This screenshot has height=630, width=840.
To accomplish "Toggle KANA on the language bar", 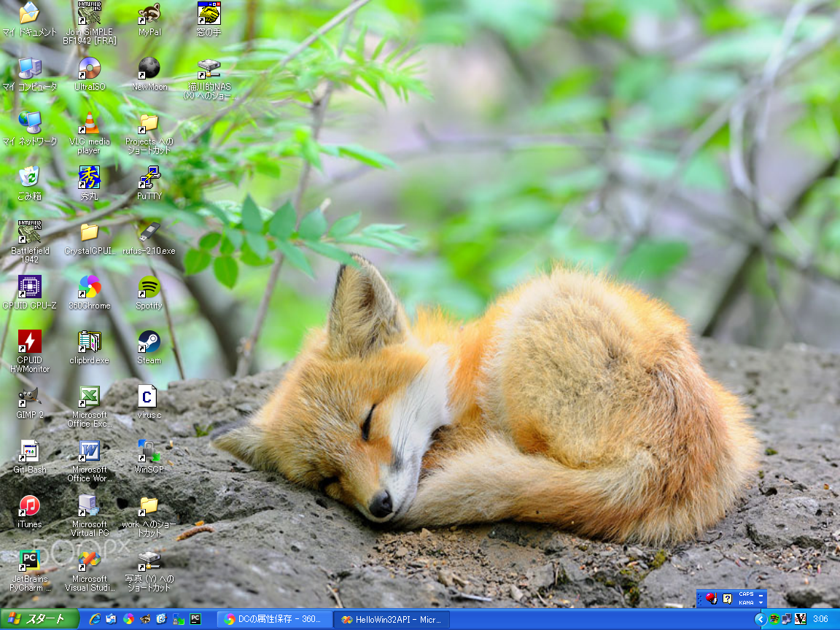I will pos(746,603).
